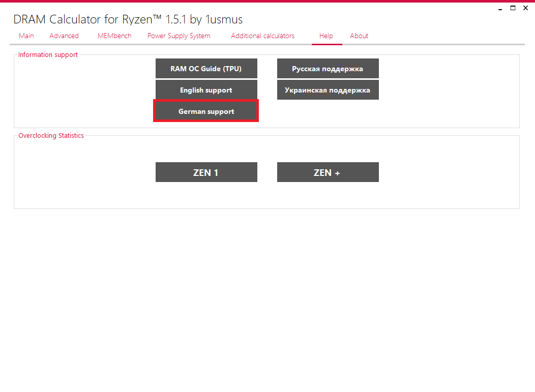The height and width of the screenshot is (392, 535).
Task: Open the Украинская поддержка button
Action: pyautogui.click(x=328, y=90)
